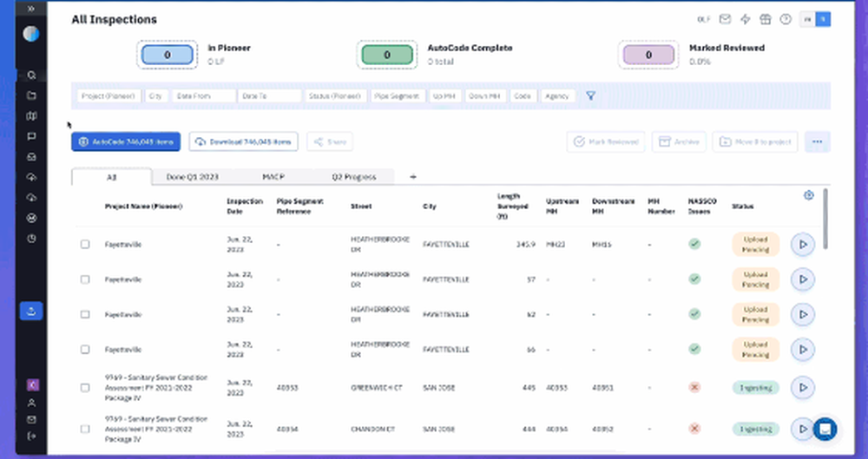
Task: Open the map view icon in the sidebar
Action: coord(31,116)
